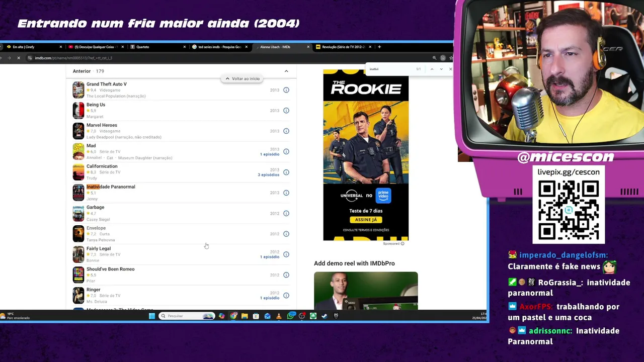Open the weather widget on taskbar

point(15,316)
